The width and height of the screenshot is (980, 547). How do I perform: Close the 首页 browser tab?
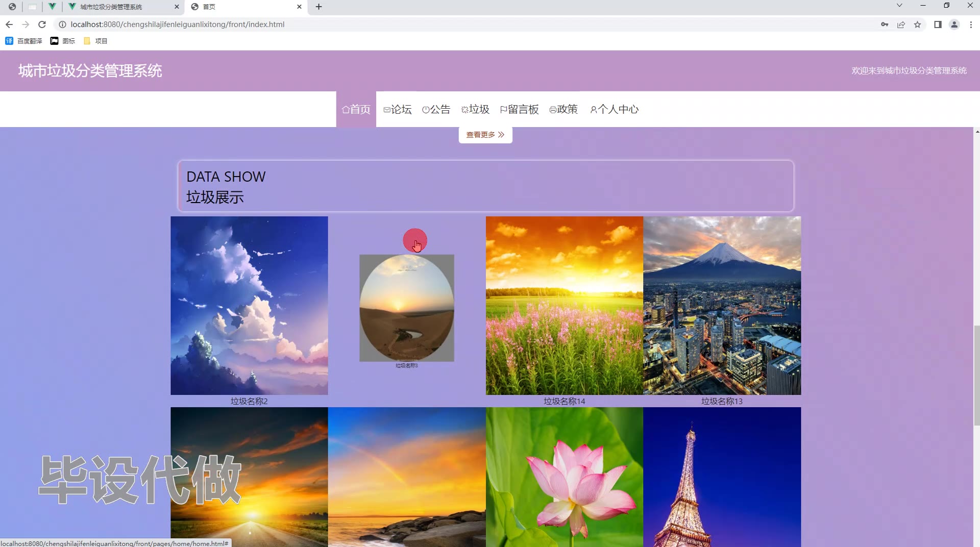(x=299, y=7)
